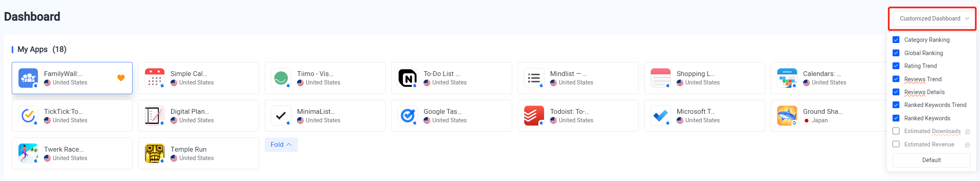This screenshot has height=181, width=980.
Task: Select the Google Tasks app icon
Action: pyautogui.click(x=408, y=116)
